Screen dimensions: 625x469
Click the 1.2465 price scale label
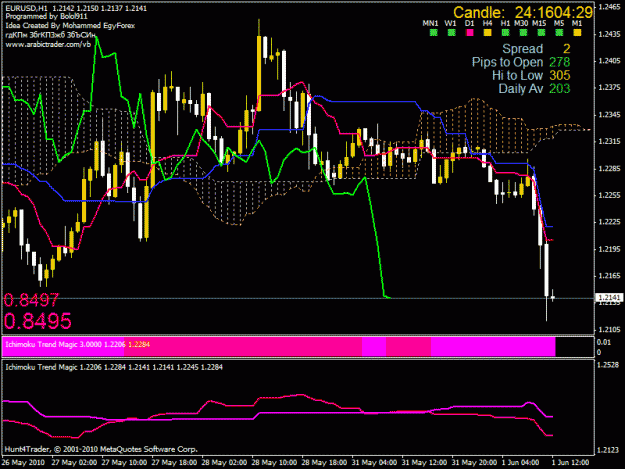click(609, 7)
